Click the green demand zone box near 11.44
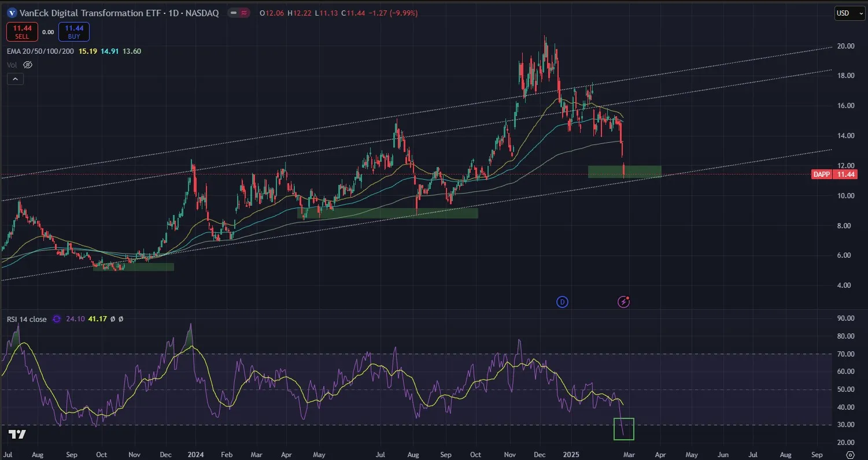 tap(625, 172)
